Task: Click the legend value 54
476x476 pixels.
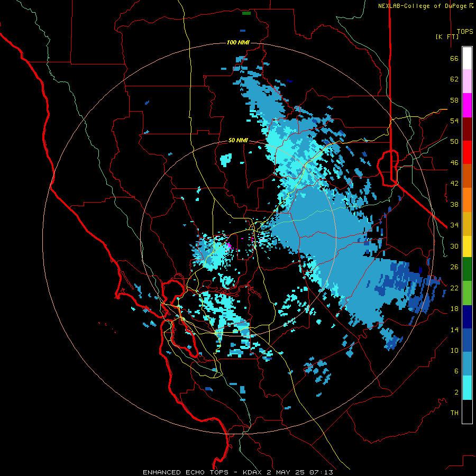Action: (x=454, y=121)
